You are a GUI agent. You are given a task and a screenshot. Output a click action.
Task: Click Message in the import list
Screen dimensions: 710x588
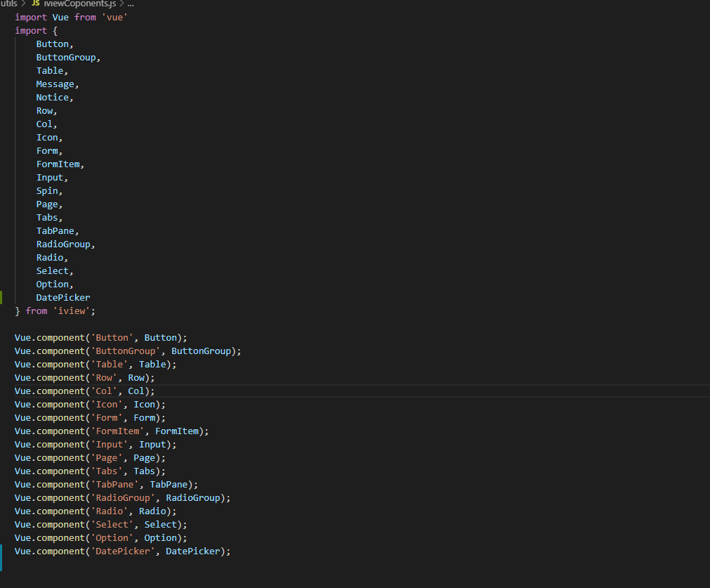click(55, 84)
